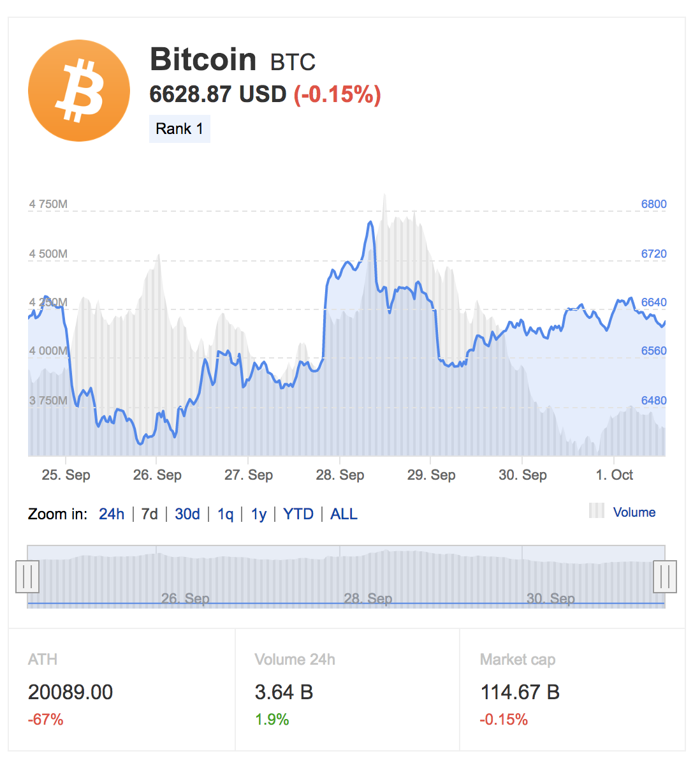The width and height of the screenshot is (700, 763).
Task: Grab the right navigator range handle
Action: [664, 577]
